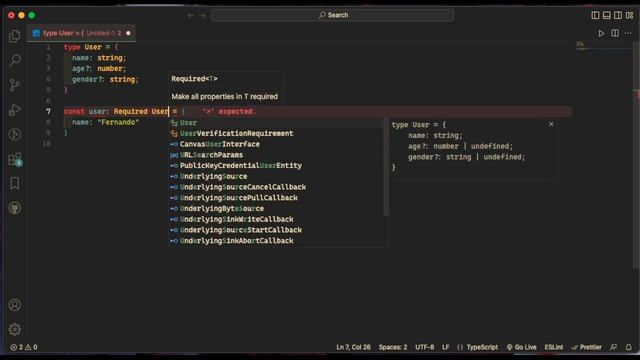Select the UserVerificationRequirement suggestion
Screen dimensions: 640x360
click(x=277, y=133)
